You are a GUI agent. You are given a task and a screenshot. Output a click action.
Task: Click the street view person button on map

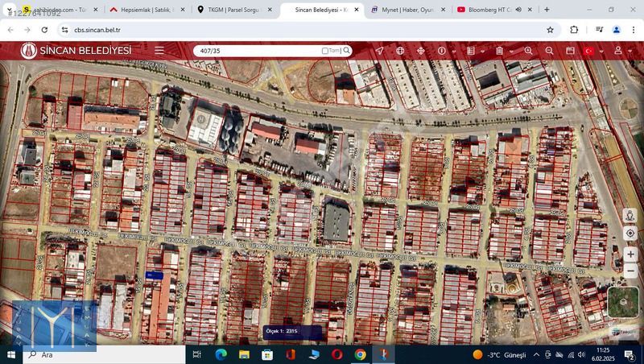pos(630,216)
